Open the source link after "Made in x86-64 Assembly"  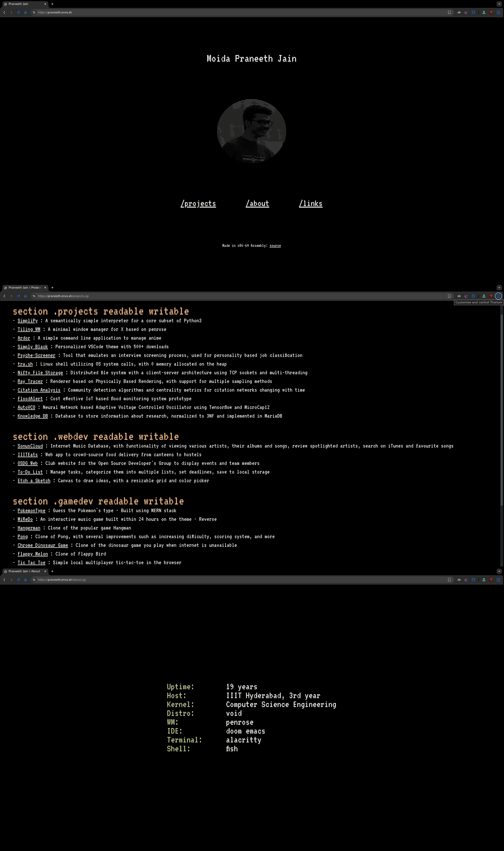coord(275,246)
